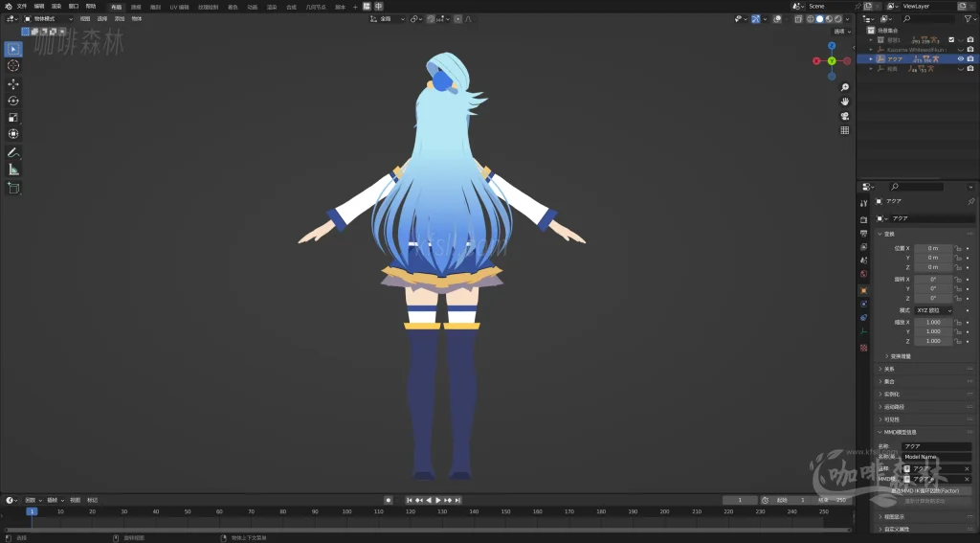
Task: Click the Blender logo menu icon
Action: pyautogui.click(x=8, y=7)
